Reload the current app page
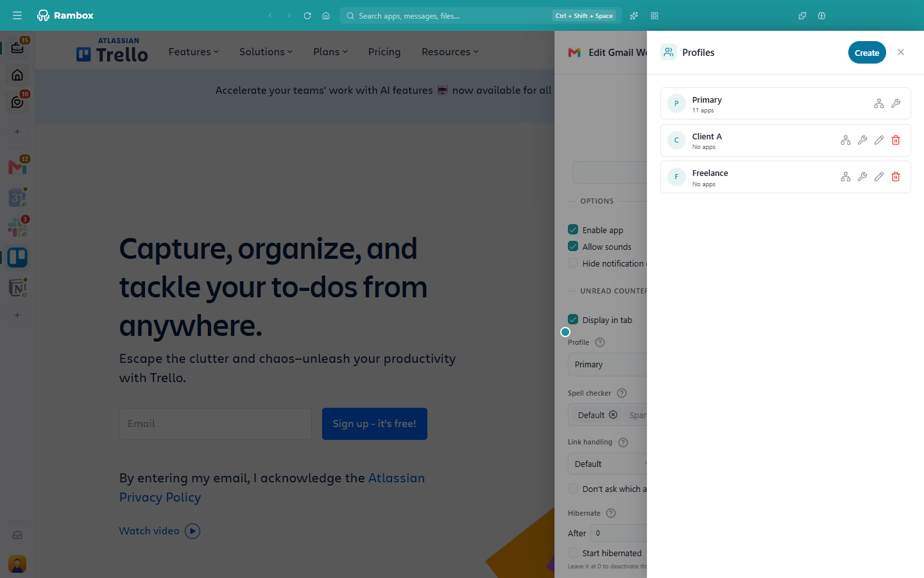This screenshot has height=578, width=924. (307, 15)
